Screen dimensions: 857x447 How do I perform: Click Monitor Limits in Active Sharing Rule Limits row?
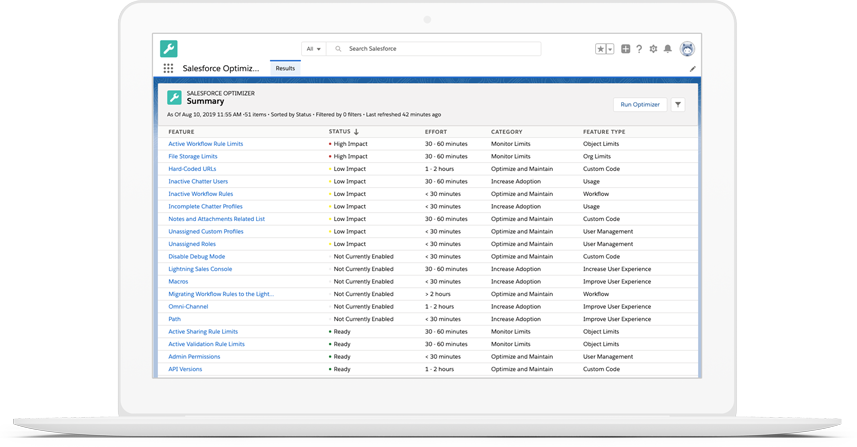pyautogui.click(x=510, y=332)
